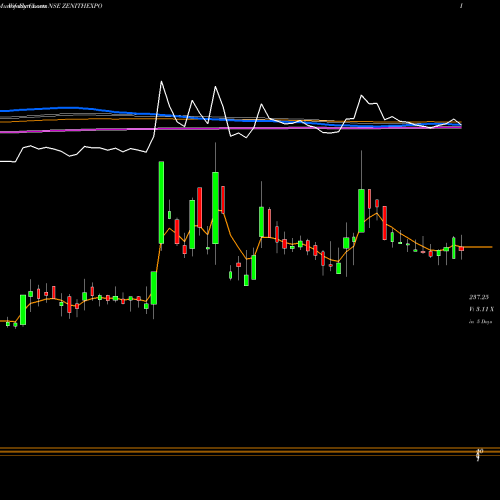Click the NSE ZENITHEXPO chart title

coord(75,6)
